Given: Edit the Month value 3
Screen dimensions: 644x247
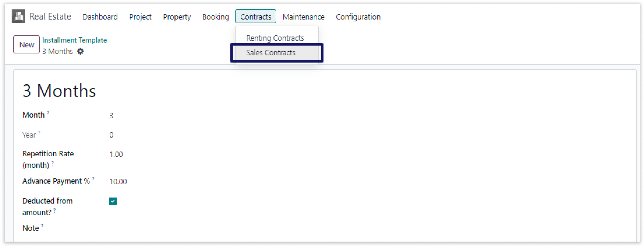Looking at the screenshot, I should 111,116.
